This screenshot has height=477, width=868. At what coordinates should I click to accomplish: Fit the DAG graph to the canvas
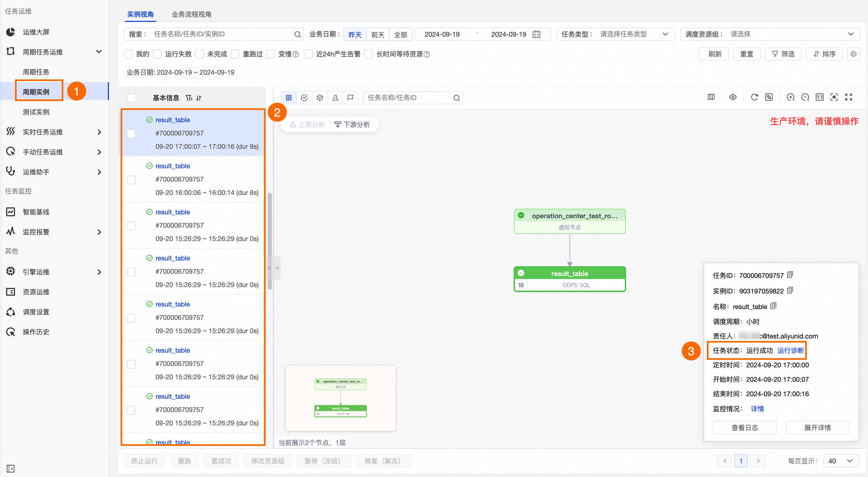(x=834, y=97)
